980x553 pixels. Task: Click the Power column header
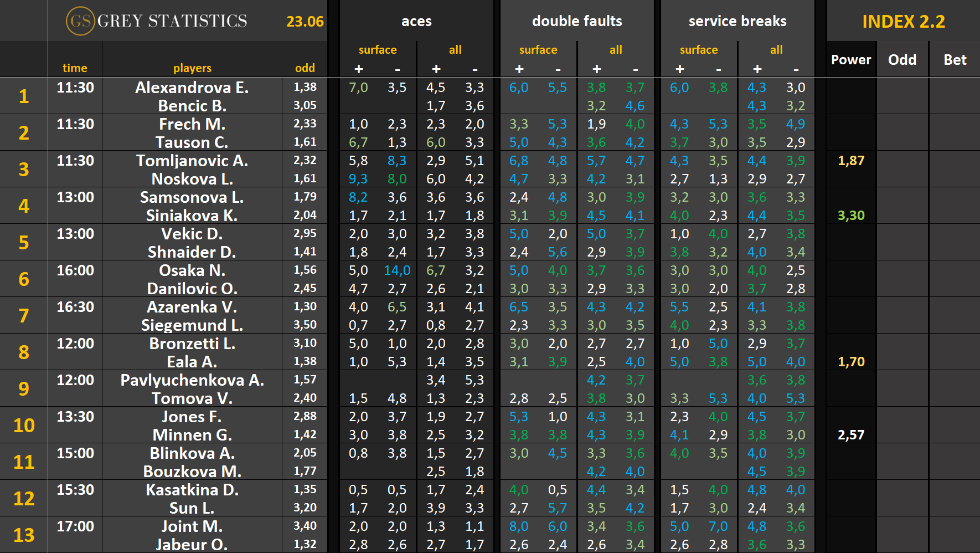point(851,60)
